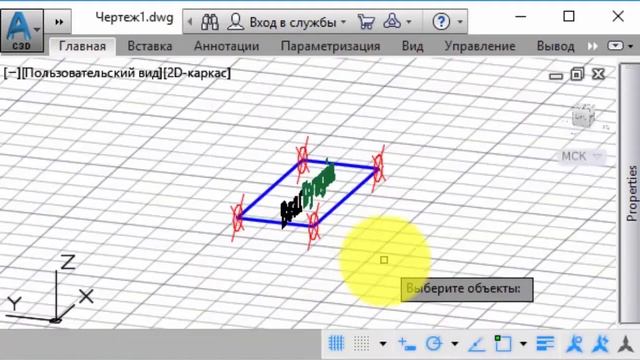Show more ribbon tabs via double arrow
This screenshot has height=360, width=640.
click(x=592, y=46)
